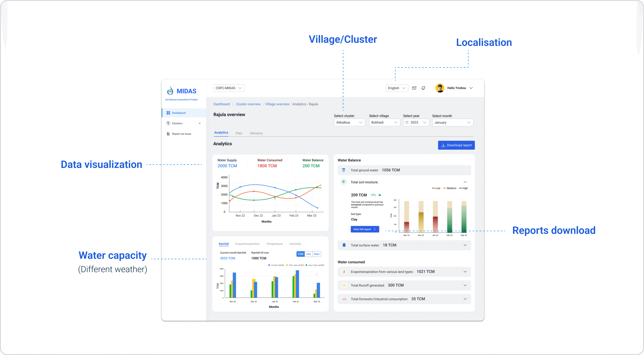
Task: Click the mail envelope icon
Action: (414, 88)
